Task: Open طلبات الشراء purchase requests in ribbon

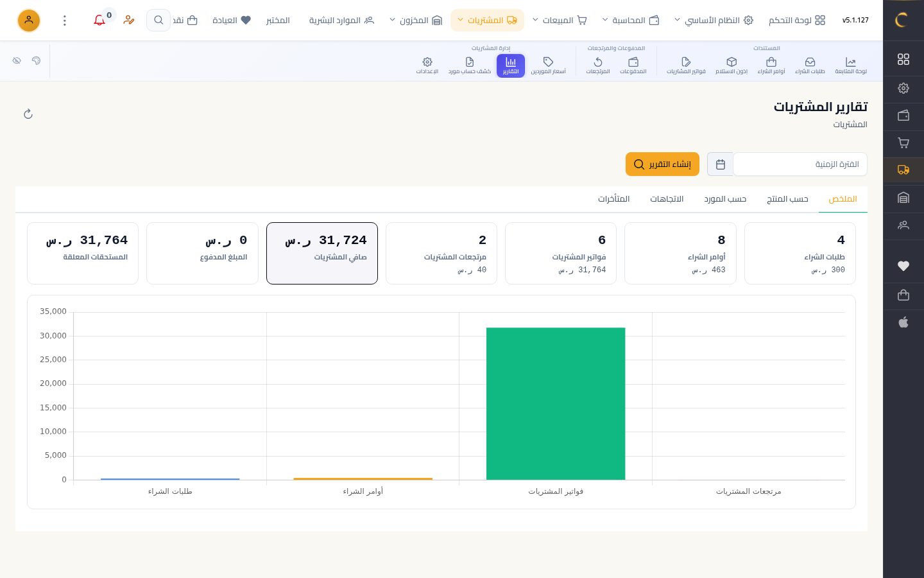Action: tap(810, 66)
